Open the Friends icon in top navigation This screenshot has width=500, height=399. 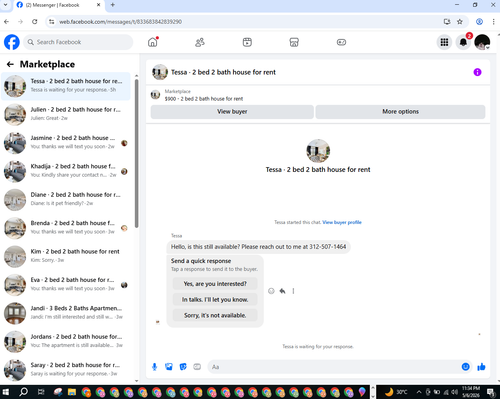200,42
